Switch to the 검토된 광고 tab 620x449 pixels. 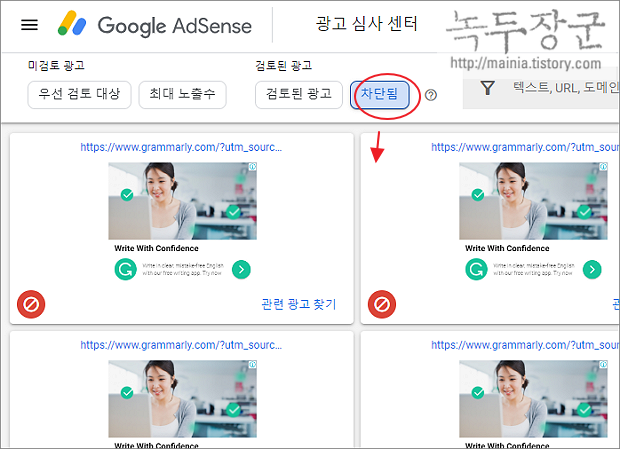[299, 94]
